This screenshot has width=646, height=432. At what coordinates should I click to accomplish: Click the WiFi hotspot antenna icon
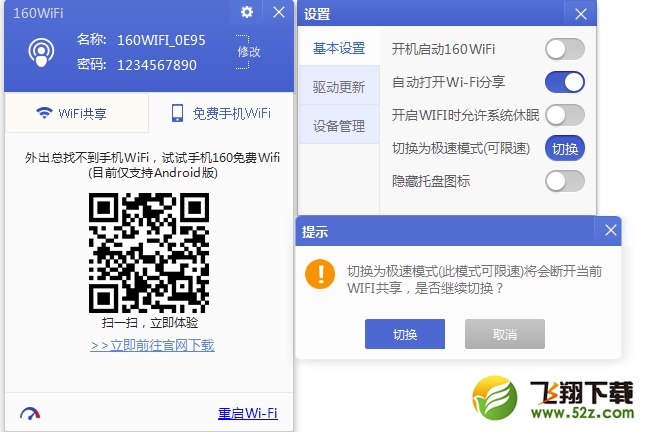click(x=41, y=52)
